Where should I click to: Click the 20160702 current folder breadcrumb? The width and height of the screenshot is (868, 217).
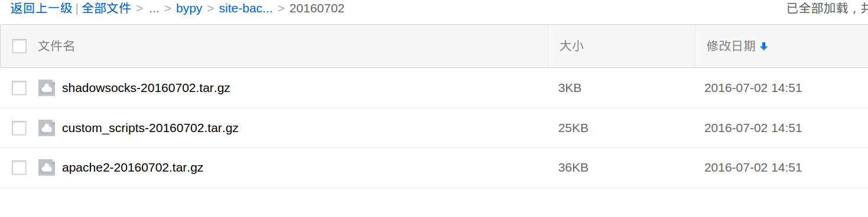pos(317,9)
